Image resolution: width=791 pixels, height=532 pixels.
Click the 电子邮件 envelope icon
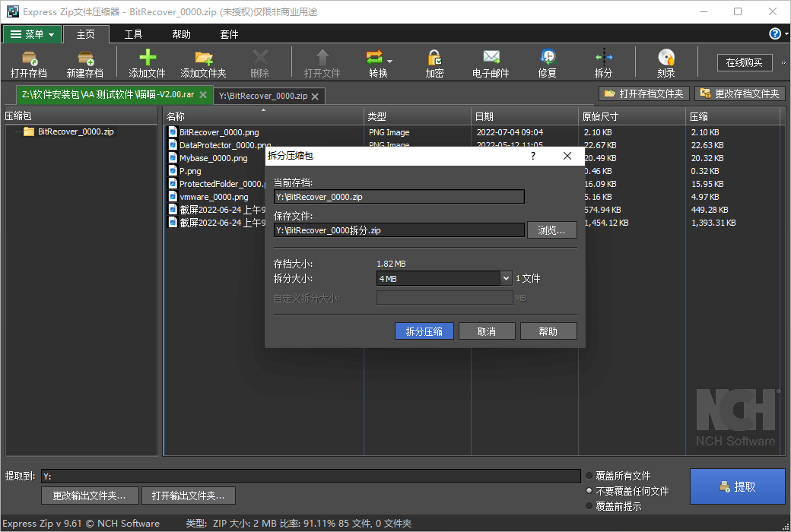click(491, 57)
